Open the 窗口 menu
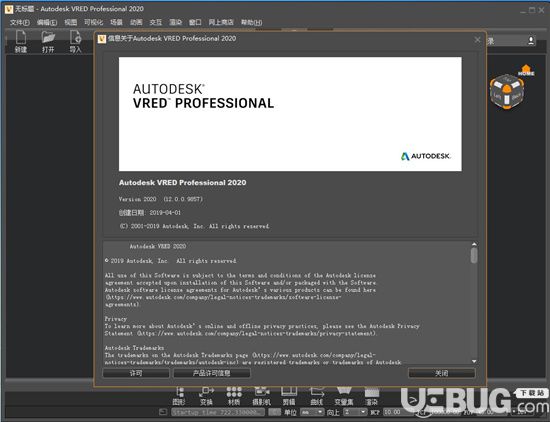Viewport: 550px width, 422px height. click(x=195, y=22)
